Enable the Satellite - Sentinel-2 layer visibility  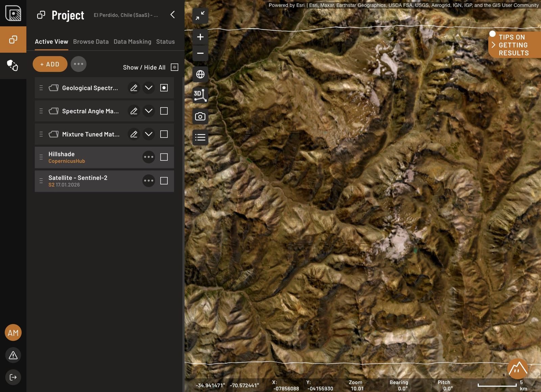[x=164, y=181]
